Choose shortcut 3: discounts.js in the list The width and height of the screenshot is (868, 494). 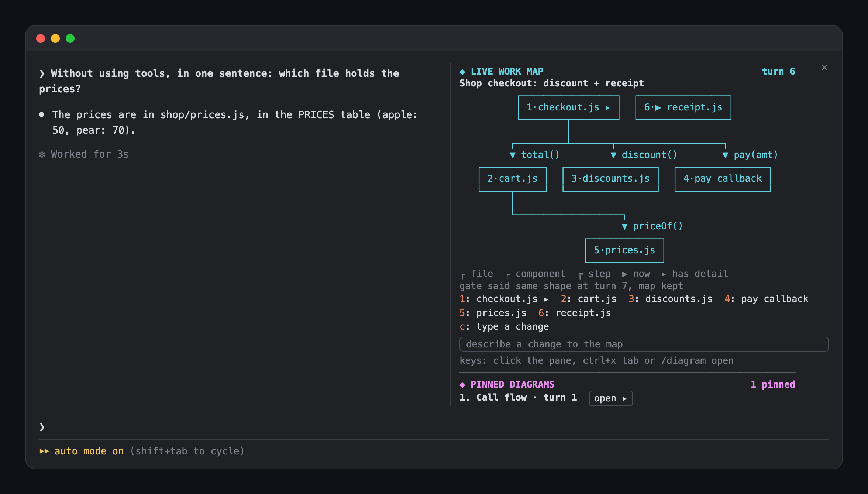pyautogui.click(x=671, y=299)
